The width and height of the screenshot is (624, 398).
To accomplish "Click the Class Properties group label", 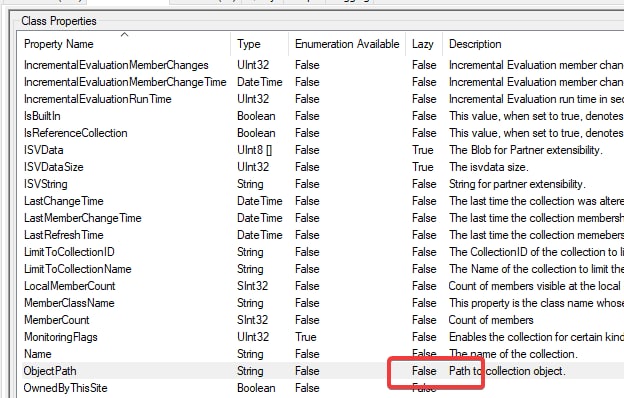I will coord(59,21).
